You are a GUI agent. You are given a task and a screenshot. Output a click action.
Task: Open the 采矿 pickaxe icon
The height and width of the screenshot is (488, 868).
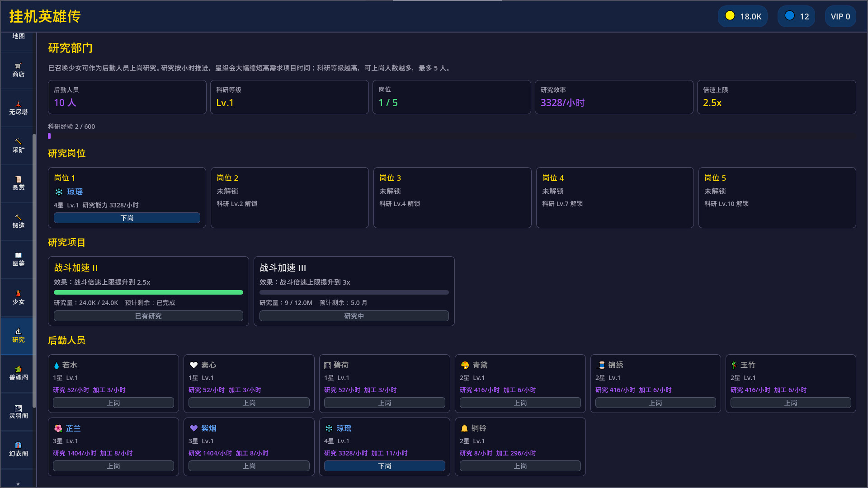[18, 142]
